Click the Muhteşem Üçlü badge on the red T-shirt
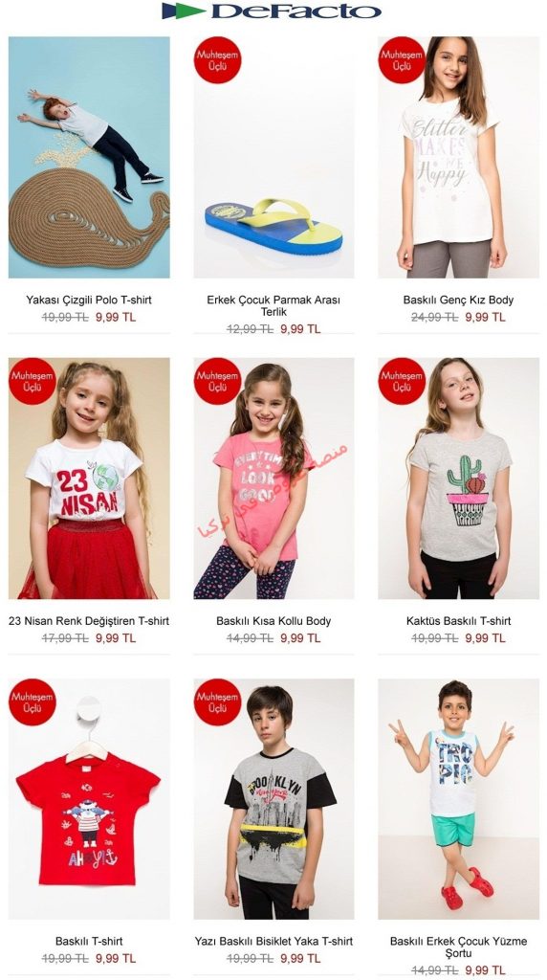This screenshot has width=547, height=980. click(33, 702)
